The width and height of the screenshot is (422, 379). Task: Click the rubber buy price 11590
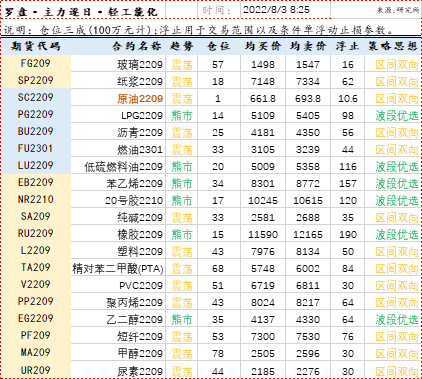263,234
